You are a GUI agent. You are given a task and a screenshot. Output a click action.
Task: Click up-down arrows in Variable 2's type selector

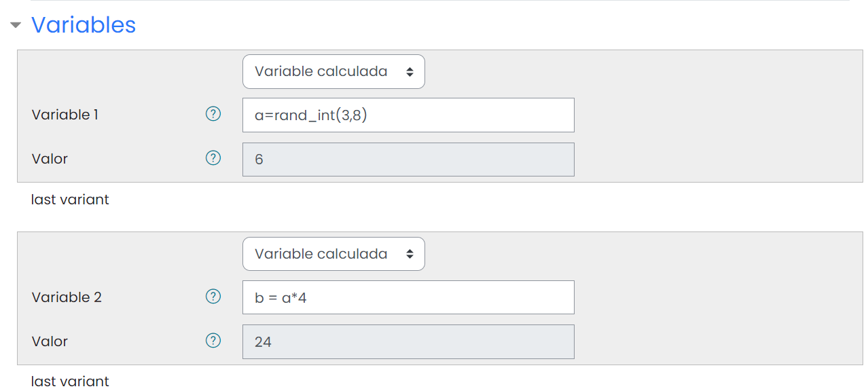coord(410,254)
